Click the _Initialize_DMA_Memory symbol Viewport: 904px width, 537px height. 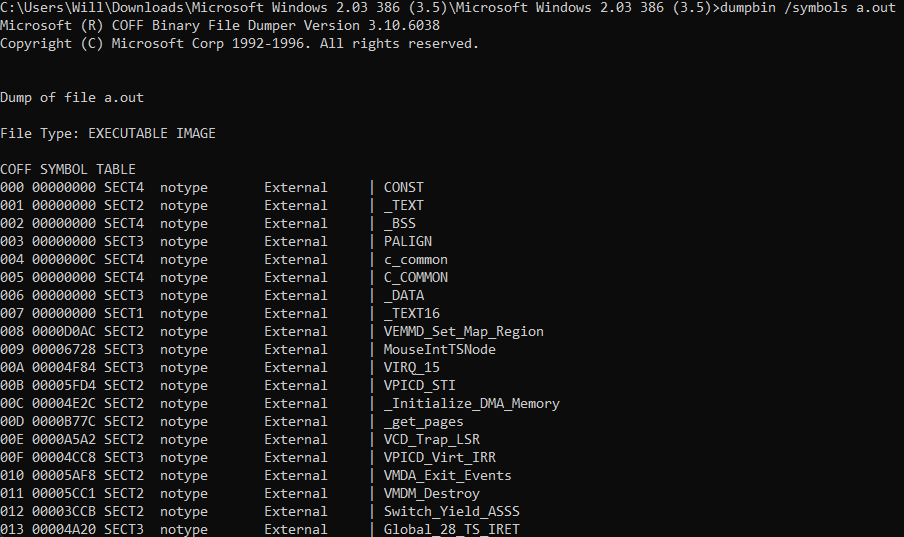[x=471, y=403]
